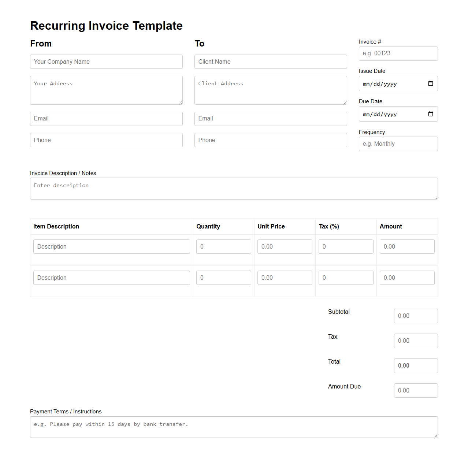
Task: Select the Client Name field
Action: [270, 62]
